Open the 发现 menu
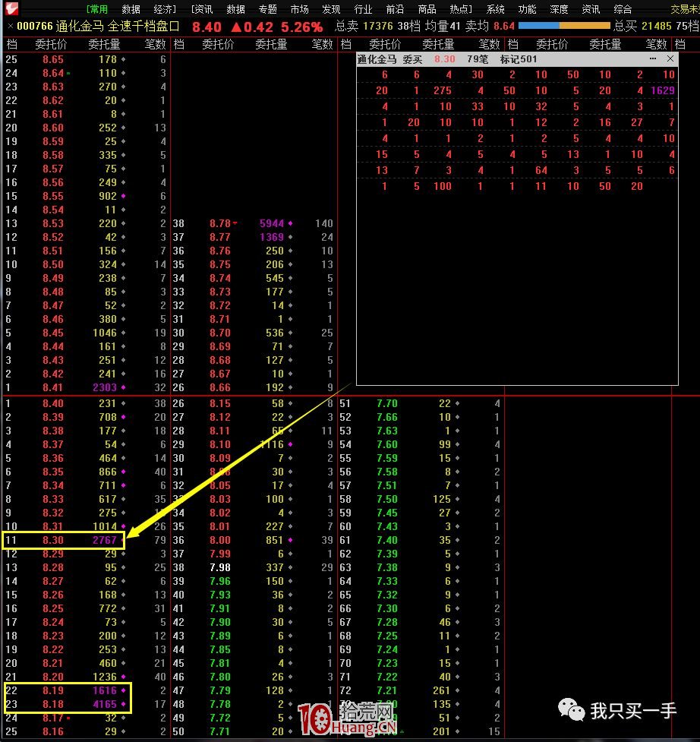Screen dimensions: 700x742 coord(331,9)
